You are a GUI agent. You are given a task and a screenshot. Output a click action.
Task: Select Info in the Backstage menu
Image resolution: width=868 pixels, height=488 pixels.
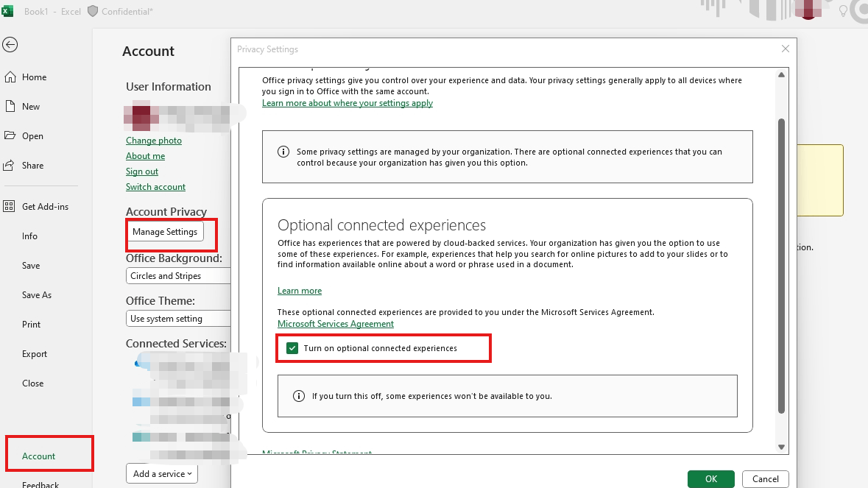[30, 236]
